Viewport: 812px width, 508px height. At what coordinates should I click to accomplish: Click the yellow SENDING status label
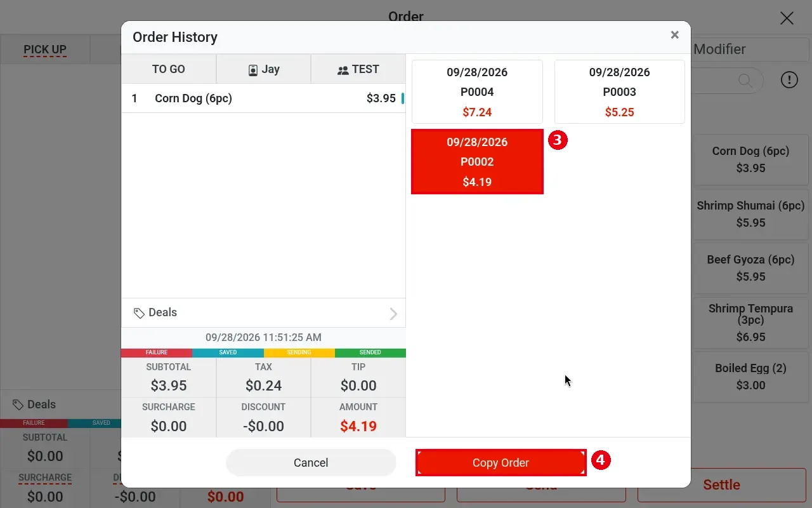click(299, 352)
